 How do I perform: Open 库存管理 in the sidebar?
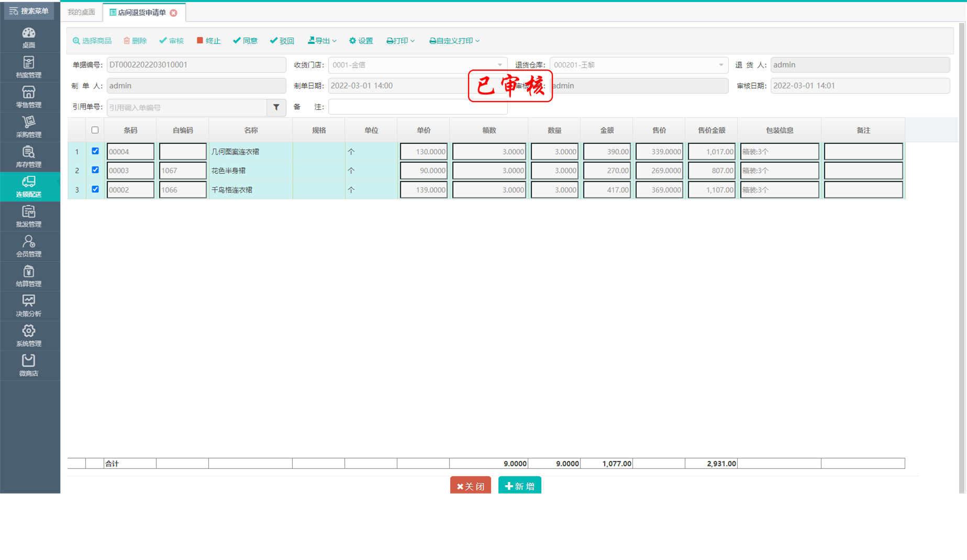point(29,157)
